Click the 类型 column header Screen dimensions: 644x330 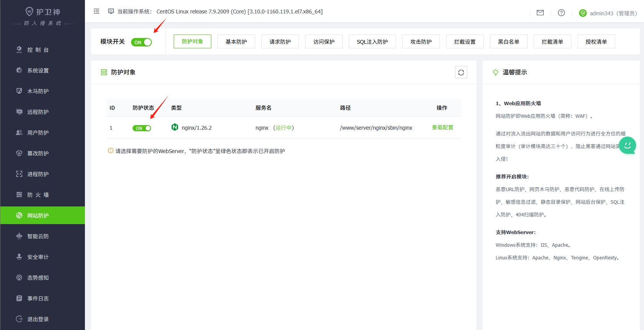coord(176,108)
